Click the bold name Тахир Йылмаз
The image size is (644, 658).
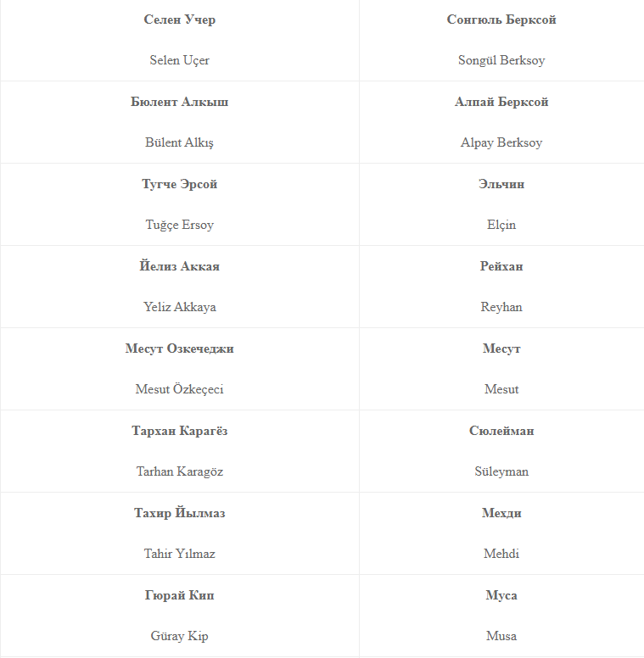(179, 513)
